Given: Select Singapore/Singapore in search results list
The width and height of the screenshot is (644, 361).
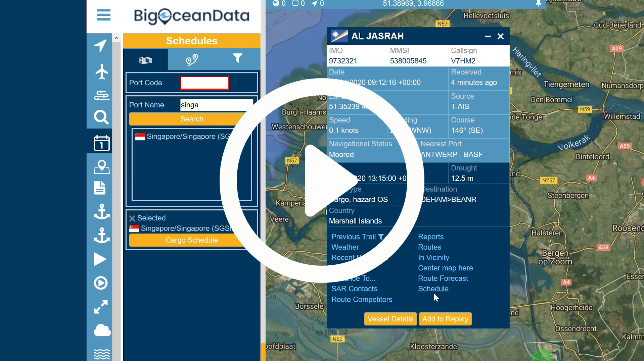Looking at the screenshot, I should click(188, 137).
